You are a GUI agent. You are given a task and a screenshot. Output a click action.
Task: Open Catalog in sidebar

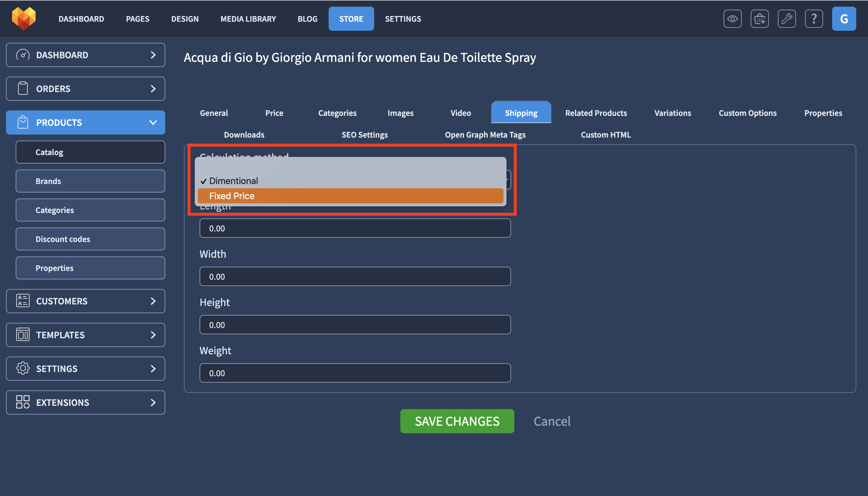pyautogui.click(x=90, y=152)
